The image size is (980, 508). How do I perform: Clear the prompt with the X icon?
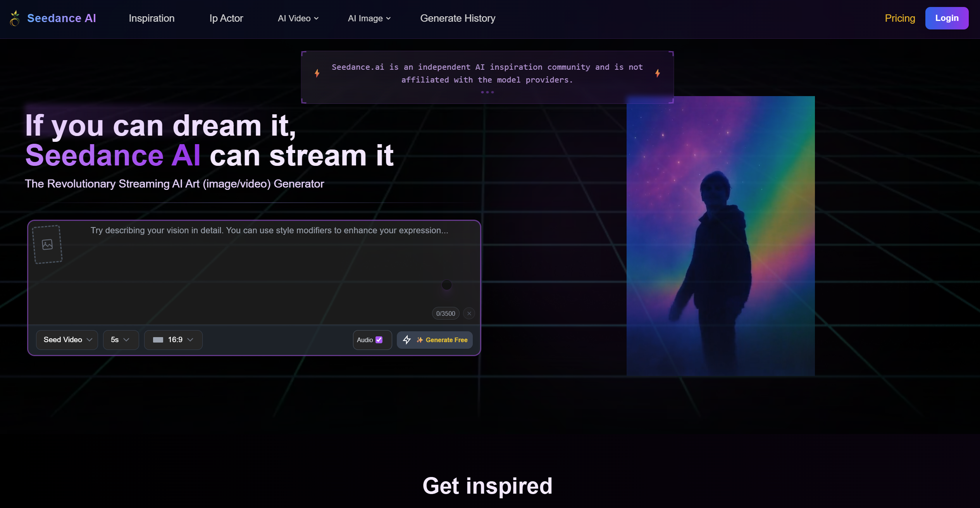pos(469,313)
